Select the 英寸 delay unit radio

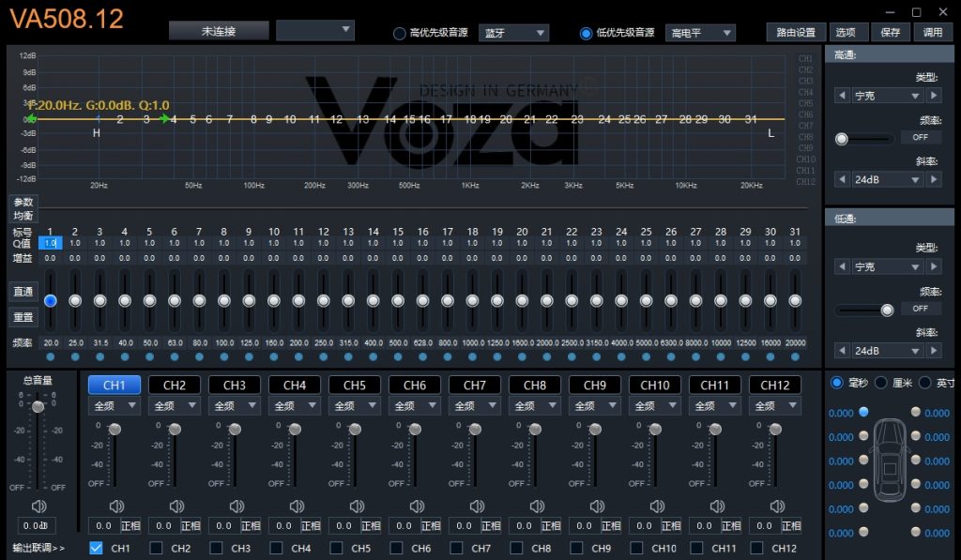pos(924,383)
